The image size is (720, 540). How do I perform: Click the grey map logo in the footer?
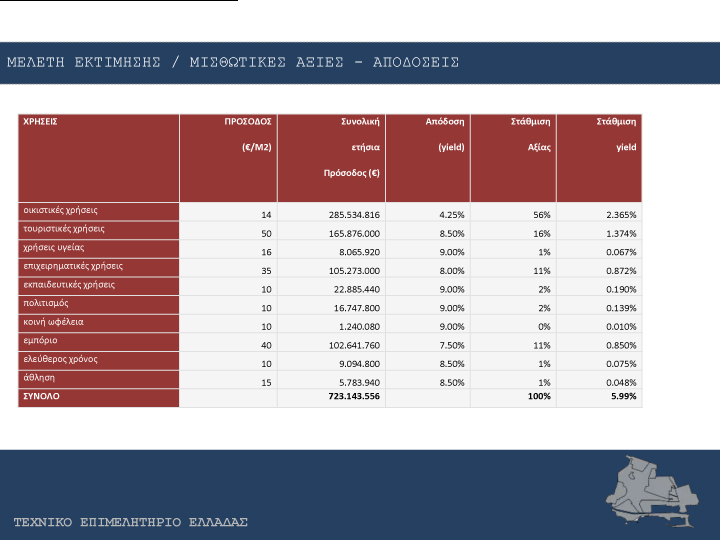point(650,492)
